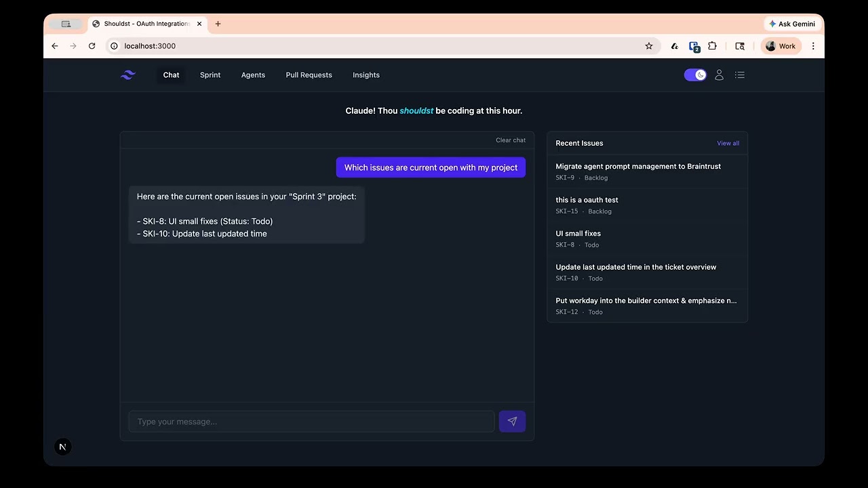Open the Put workday into builder context issue
This screenshot has height=488, width=868.
[648, 306]
